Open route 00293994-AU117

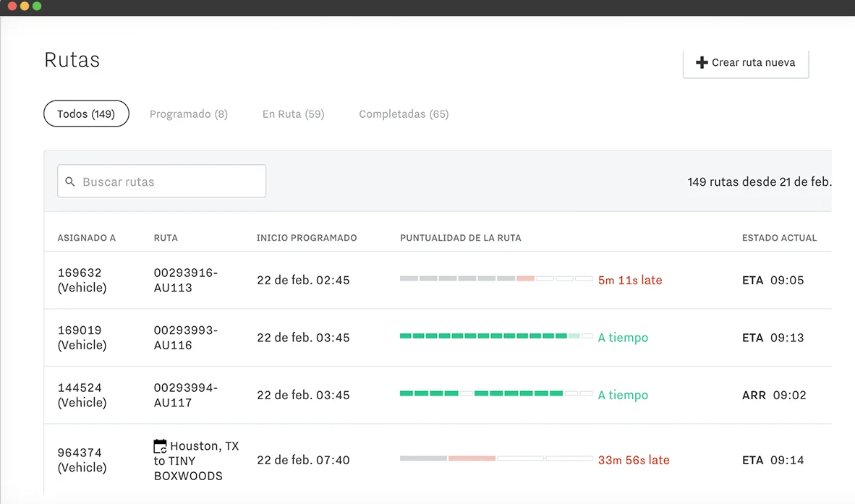pos(186,395)
